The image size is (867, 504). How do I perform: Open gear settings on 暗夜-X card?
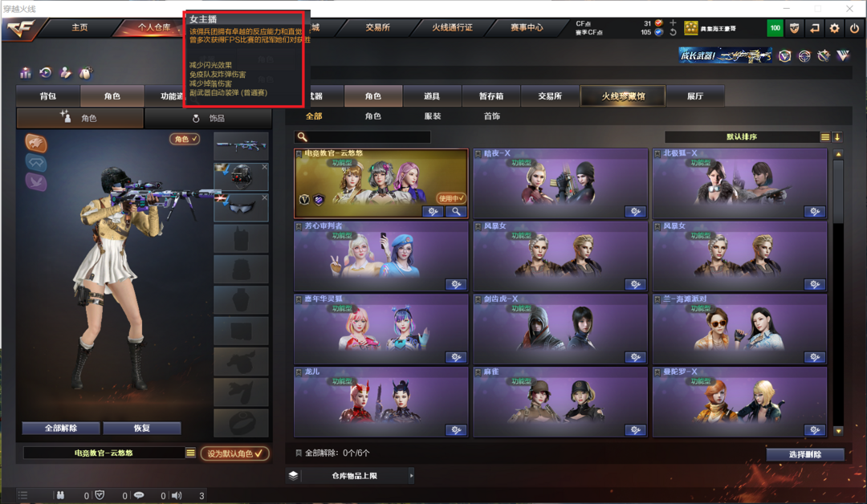click(x=635, y=211)
